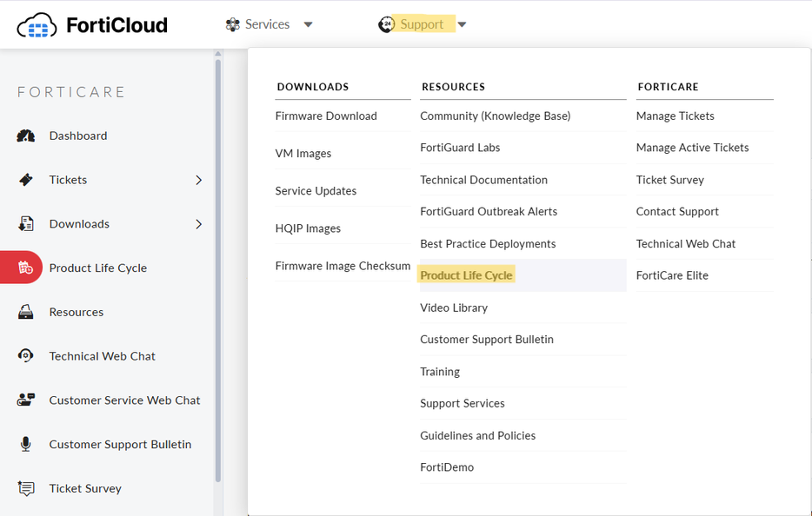
Task: Go to FortiGuard Outbreak Alerts
Action: pyautogui.click(x=489, y=211)
